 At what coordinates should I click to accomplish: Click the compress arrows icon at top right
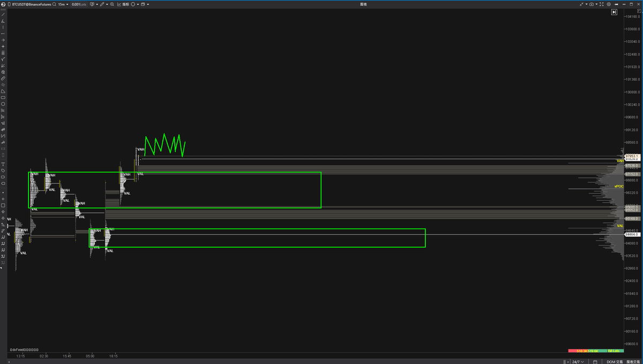point(581,4)
